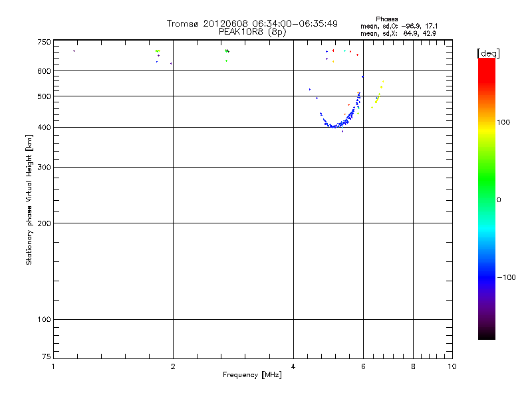Click the y-axis tick label '100'
Image resolution: width=532 pixels, height=399 pixels.
pos(44,320)
